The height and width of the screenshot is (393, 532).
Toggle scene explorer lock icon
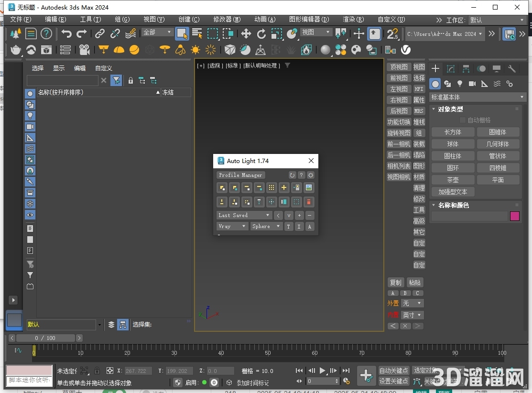coord(130,80)
